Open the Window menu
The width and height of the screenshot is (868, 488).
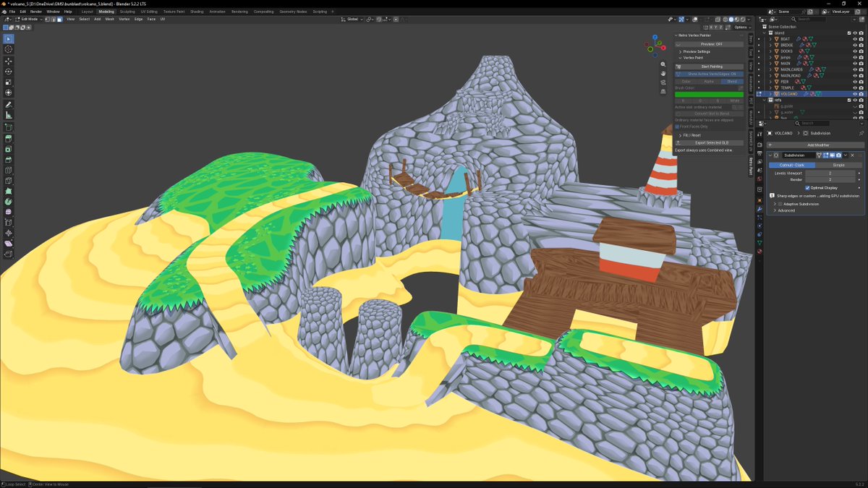click(53, 12)
